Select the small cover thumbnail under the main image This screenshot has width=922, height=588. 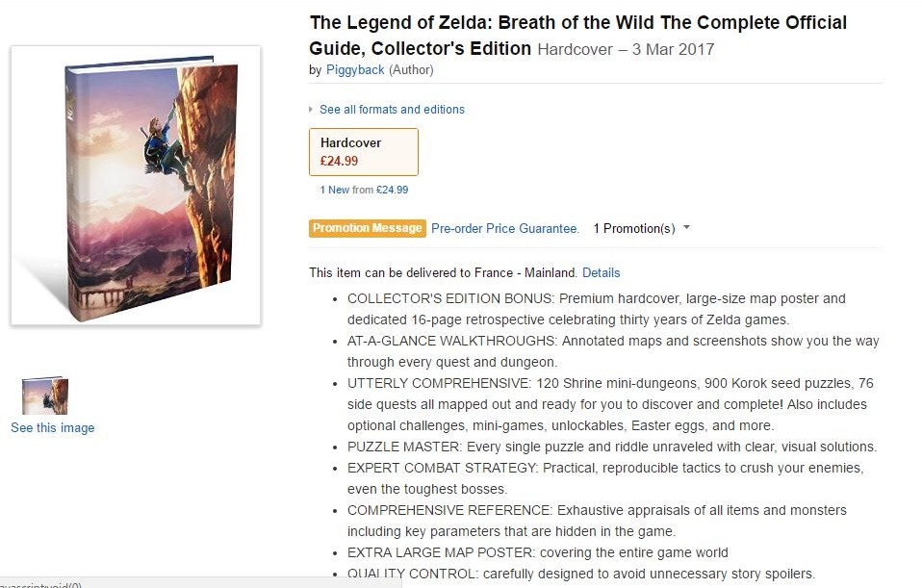point(45,396)
